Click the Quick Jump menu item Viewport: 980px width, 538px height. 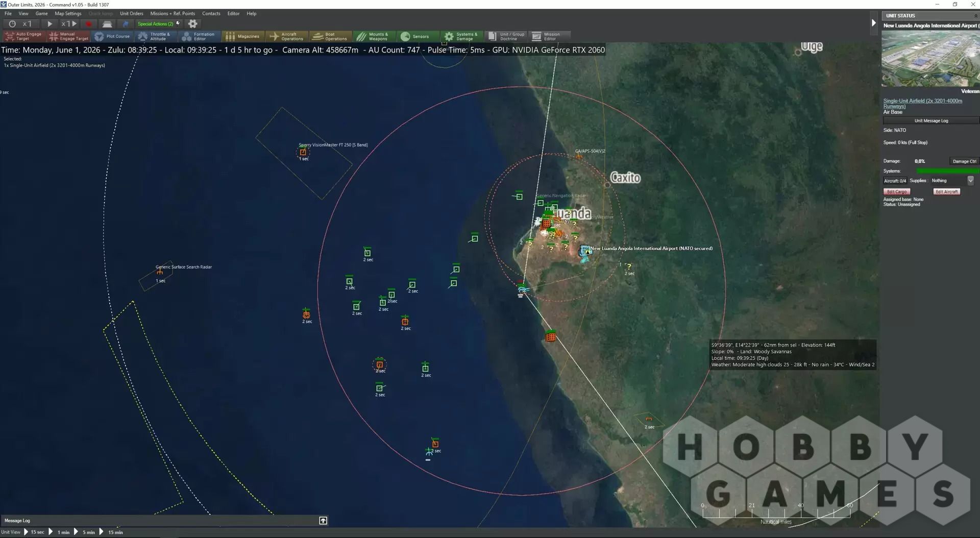pos(101,13)
